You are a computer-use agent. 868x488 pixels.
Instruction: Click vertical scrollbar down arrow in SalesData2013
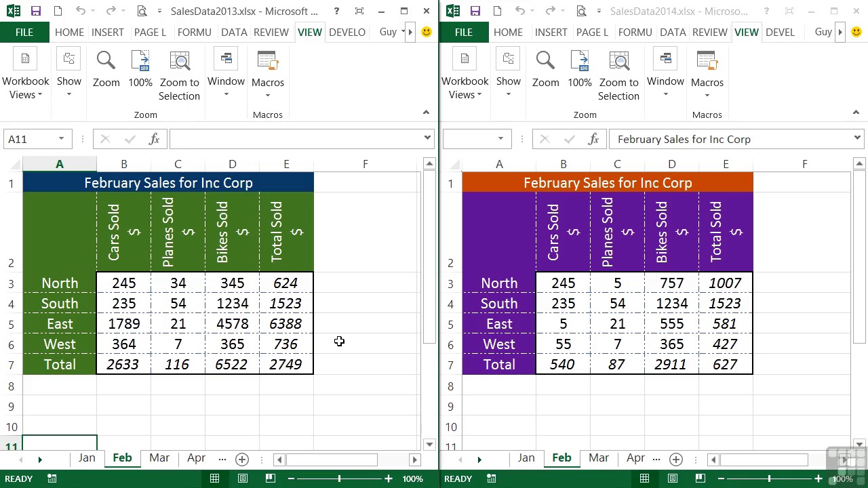click(x=429, y=445)
